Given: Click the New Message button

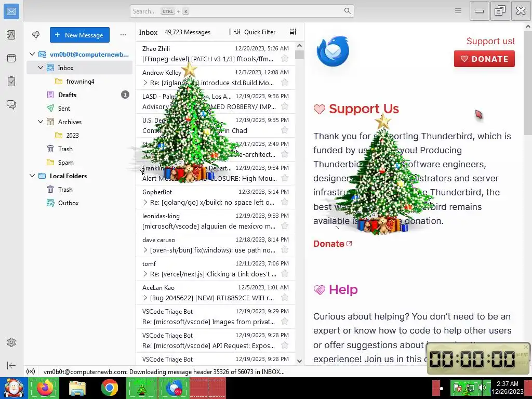Looking at the screenshot, I should (79, 35).
